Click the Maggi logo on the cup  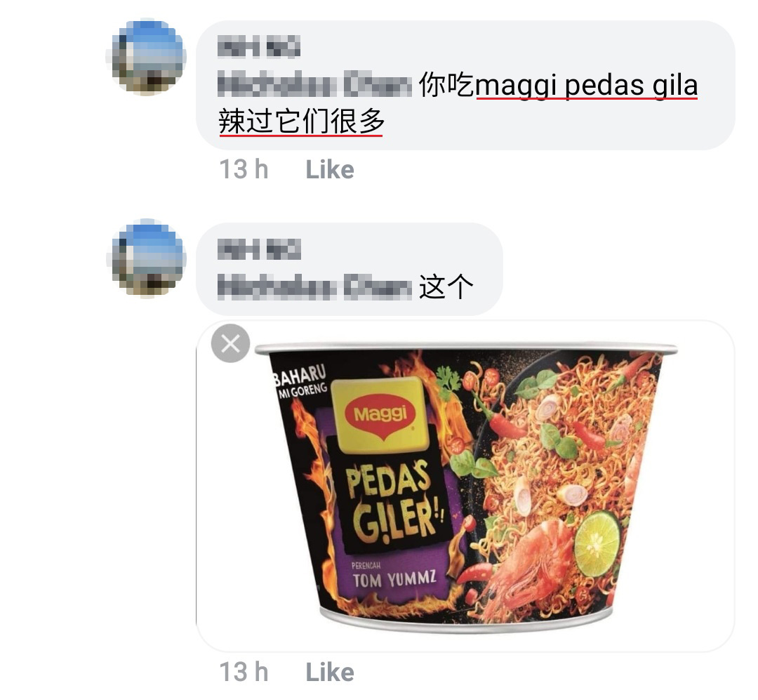coord(380,412)
